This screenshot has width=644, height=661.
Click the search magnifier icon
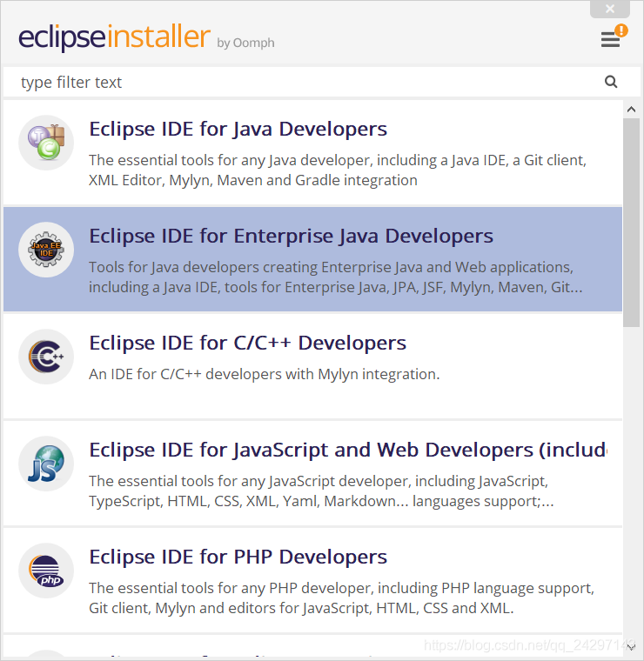click(611, 82)
